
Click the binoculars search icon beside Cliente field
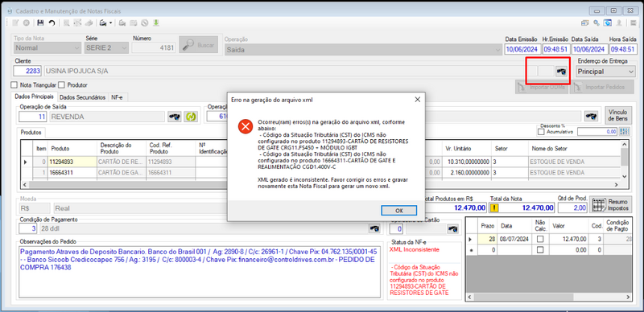pos(561,72)
